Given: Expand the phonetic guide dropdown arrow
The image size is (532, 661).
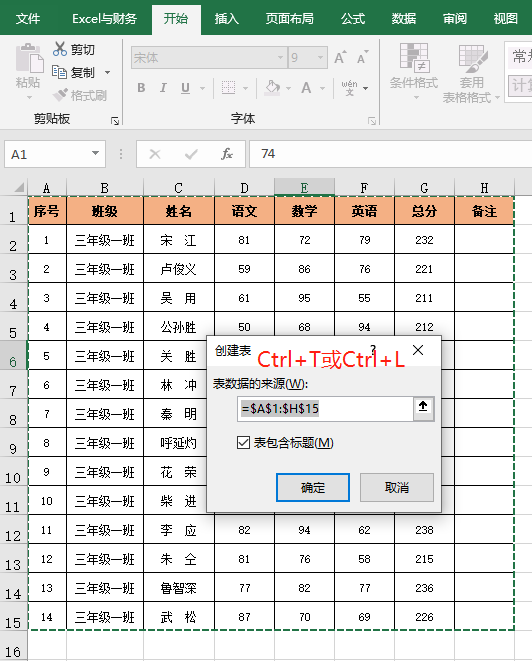Looking at the screenshot, I should [x=365, y=88].
